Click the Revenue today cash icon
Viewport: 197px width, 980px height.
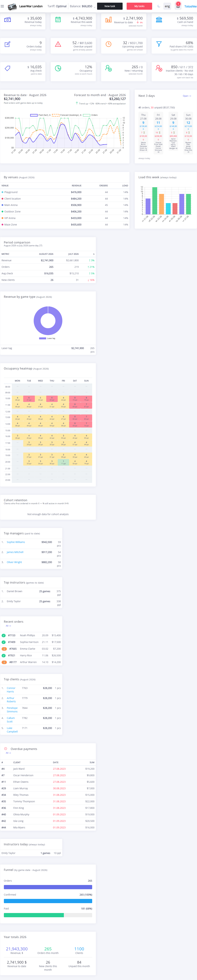tap(7, 20)
